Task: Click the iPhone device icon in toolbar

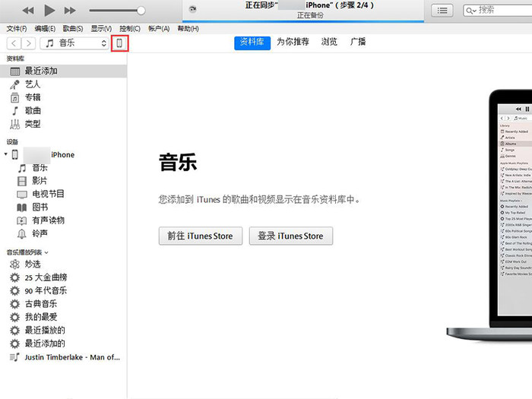Action: tap(119, 43)
